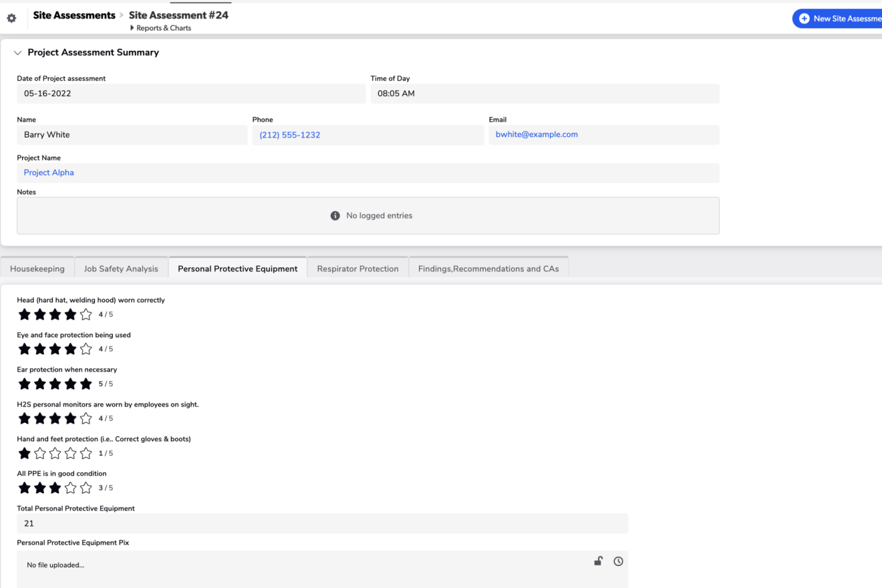
Task: Open the file history clock icon
Action: 618,561
